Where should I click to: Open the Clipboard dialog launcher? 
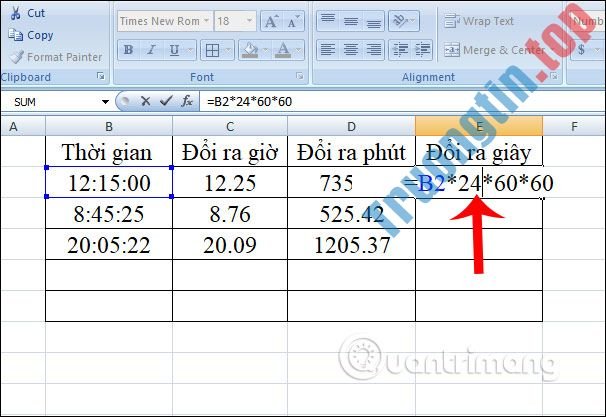point(101,76)
